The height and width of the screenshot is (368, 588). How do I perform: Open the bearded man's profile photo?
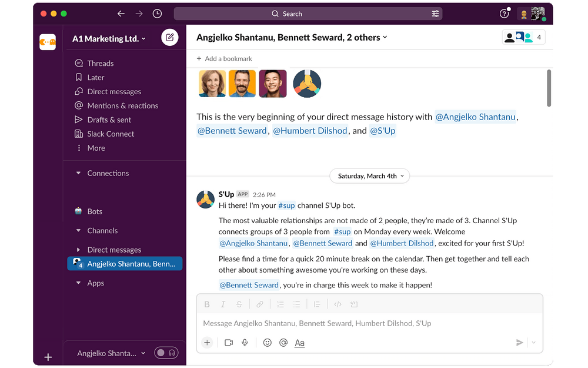coord(242,84)
